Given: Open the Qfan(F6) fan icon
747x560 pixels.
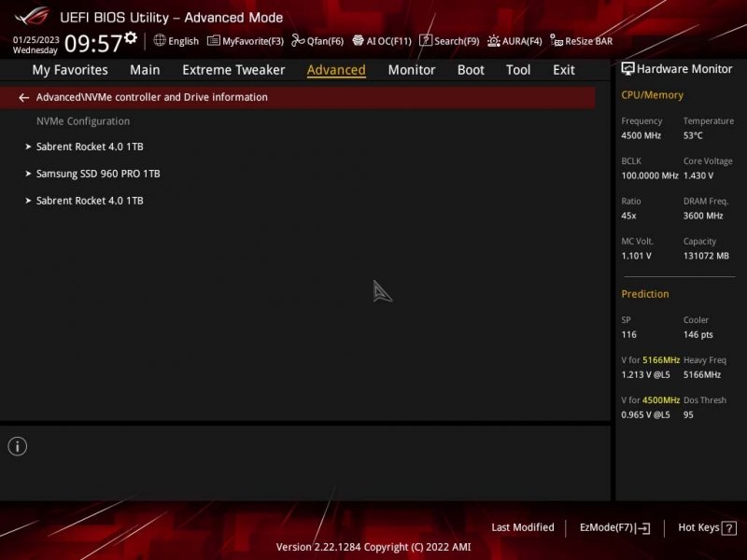Looking at the screenshot, I should 298,40.
